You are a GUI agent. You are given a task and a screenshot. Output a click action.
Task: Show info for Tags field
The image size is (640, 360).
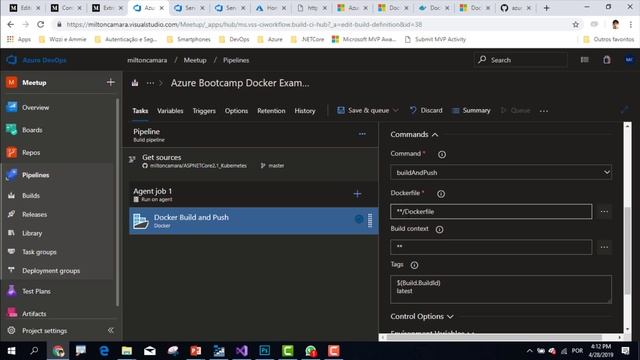(414, 265)
